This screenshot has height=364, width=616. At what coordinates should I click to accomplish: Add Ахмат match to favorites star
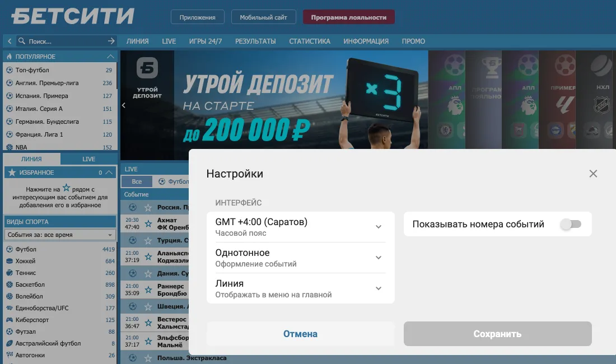pyautogui.click(x=148, y=223)
